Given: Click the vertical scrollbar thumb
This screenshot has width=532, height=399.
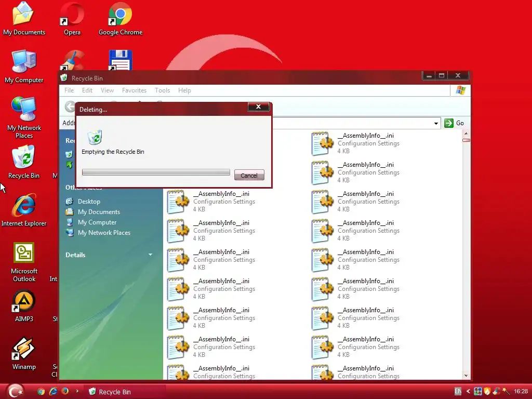Looking at the screenshot, I should click(466, 140).
